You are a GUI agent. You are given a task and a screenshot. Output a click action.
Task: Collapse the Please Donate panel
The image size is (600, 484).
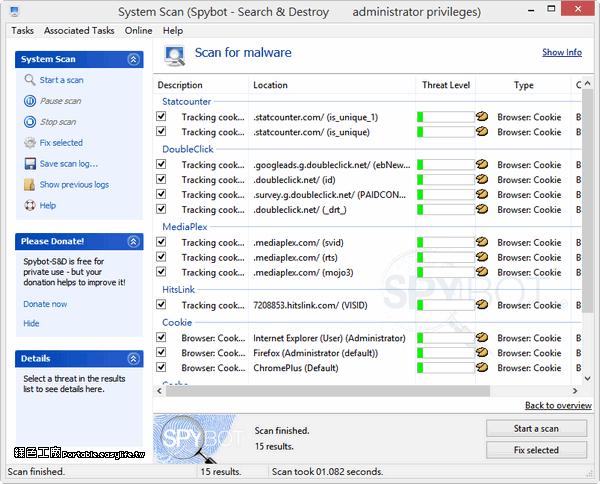(133, 241)
